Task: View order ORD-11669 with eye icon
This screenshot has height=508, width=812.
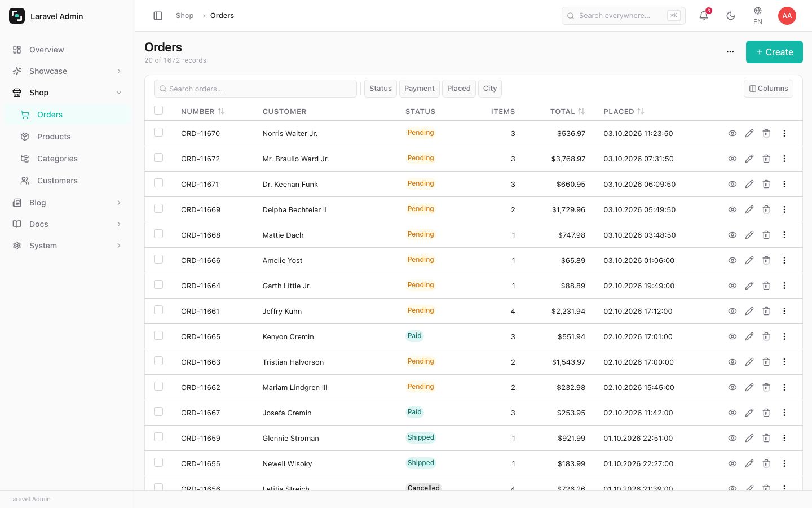Action: pos(732,209)
